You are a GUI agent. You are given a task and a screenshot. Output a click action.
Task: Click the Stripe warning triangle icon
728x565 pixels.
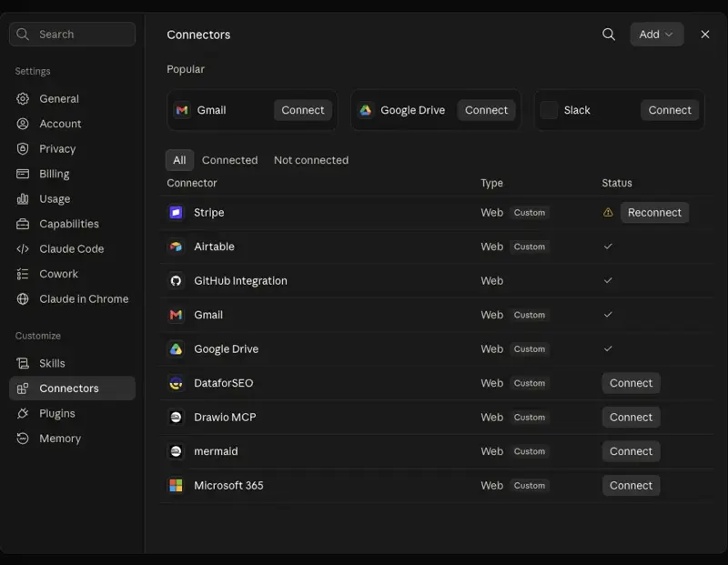(x=608, y=213)
